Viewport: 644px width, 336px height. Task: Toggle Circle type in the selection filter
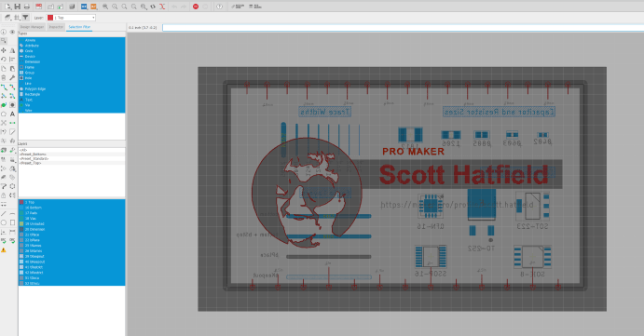coord(72,51)
